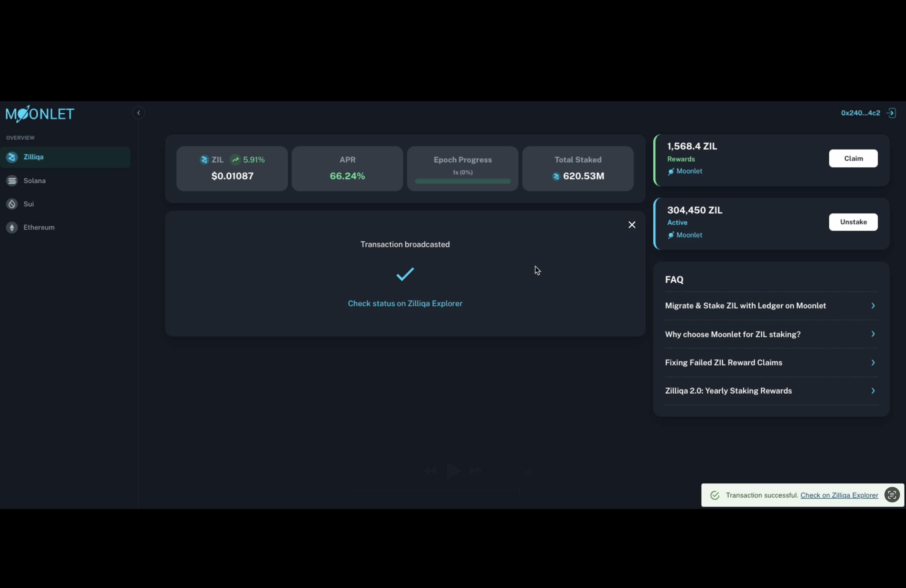The width and height of the screenshot is (906, 588).
Task: Click the Moonlet logo
Action: pyautogui.click(x=40, y=114)
